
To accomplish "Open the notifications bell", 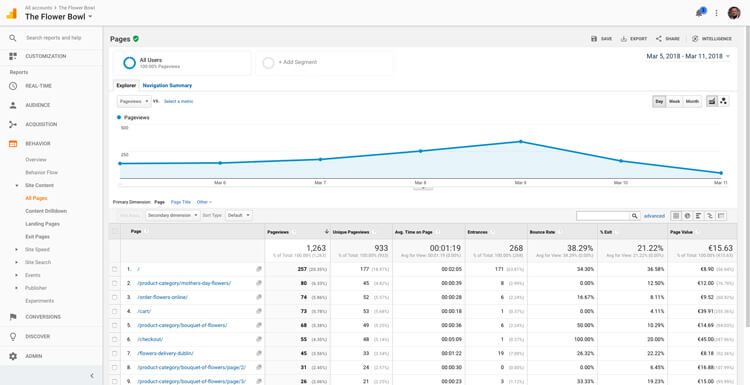I will click(700, 13).
